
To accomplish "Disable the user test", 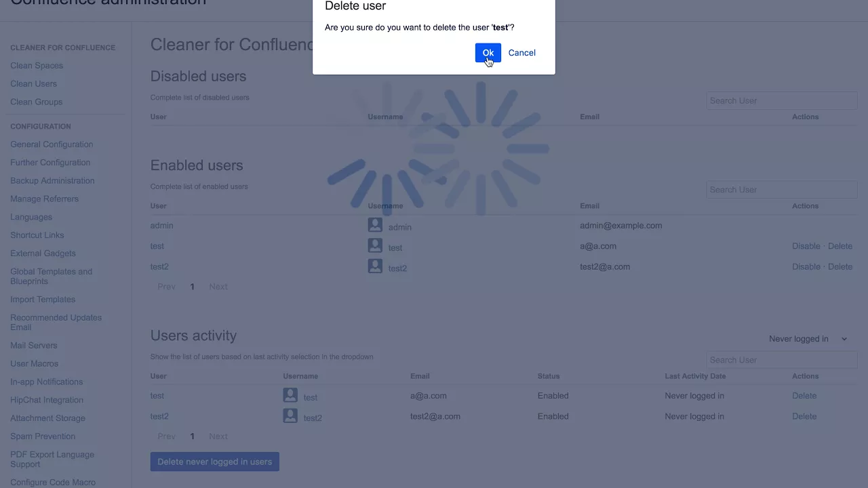I will [x=806, y=246].
